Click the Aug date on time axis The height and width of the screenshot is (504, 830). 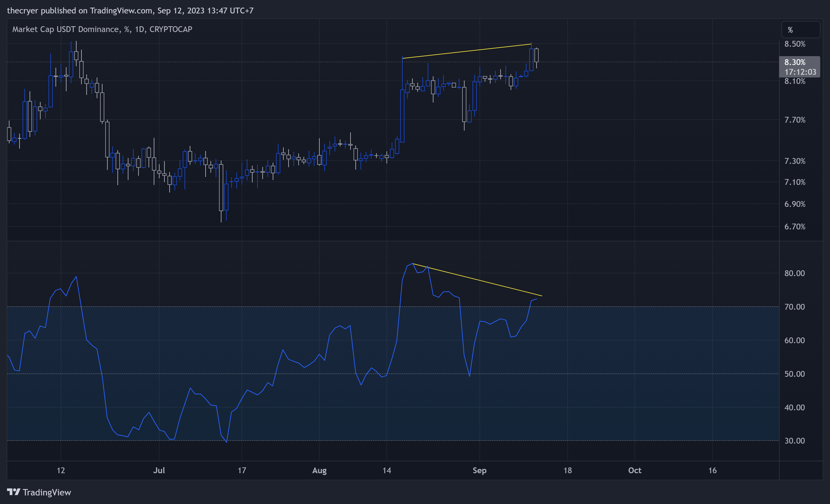(x=319, y=470)
